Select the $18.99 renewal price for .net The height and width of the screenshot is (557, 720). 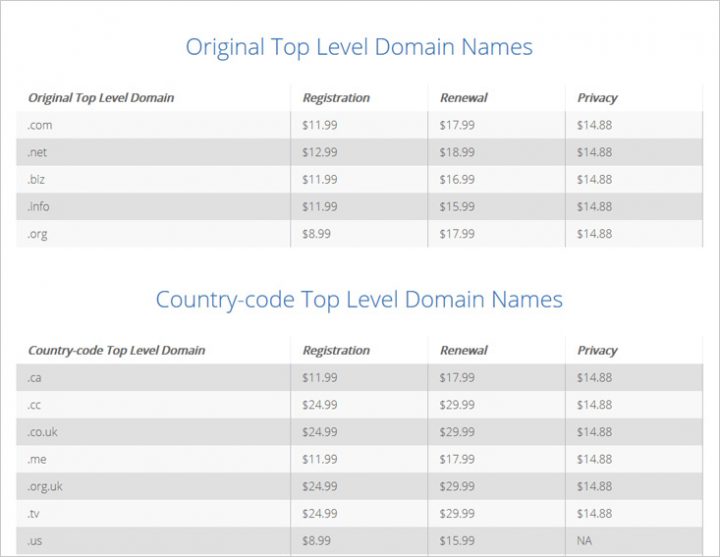pyautogui.click(x=457, y=152)
